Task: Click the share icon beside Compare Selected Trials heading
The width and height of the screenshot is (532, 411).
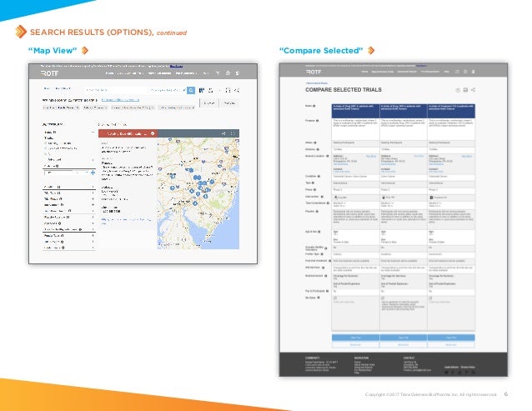Action: (x=473, y=90)
